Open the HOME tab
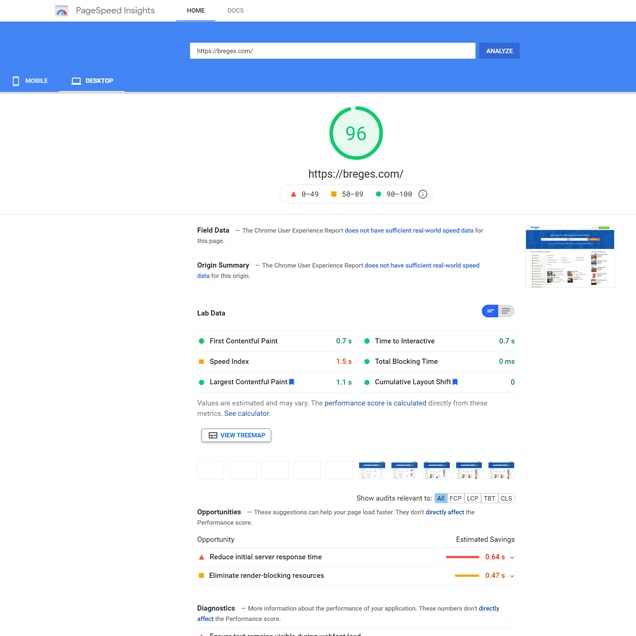The image size is (636, 636). click(196, 11)
